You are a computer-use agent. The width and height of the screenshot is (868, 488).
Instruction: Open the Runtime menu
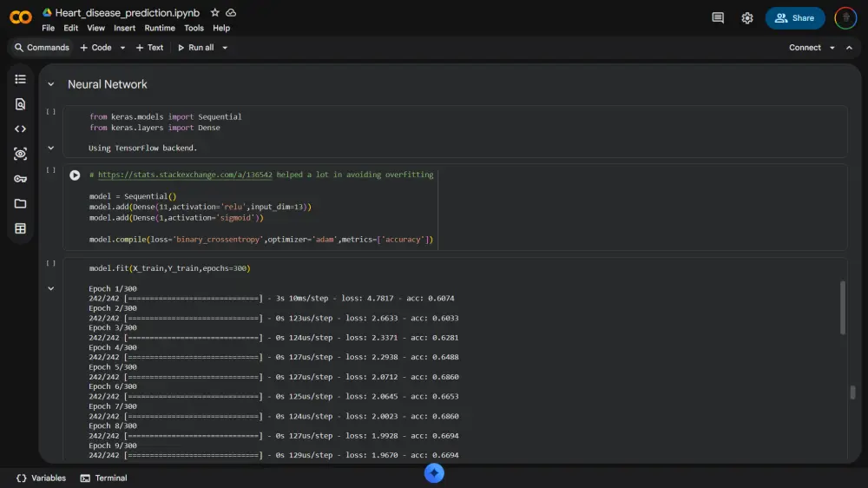pos(160,28)
